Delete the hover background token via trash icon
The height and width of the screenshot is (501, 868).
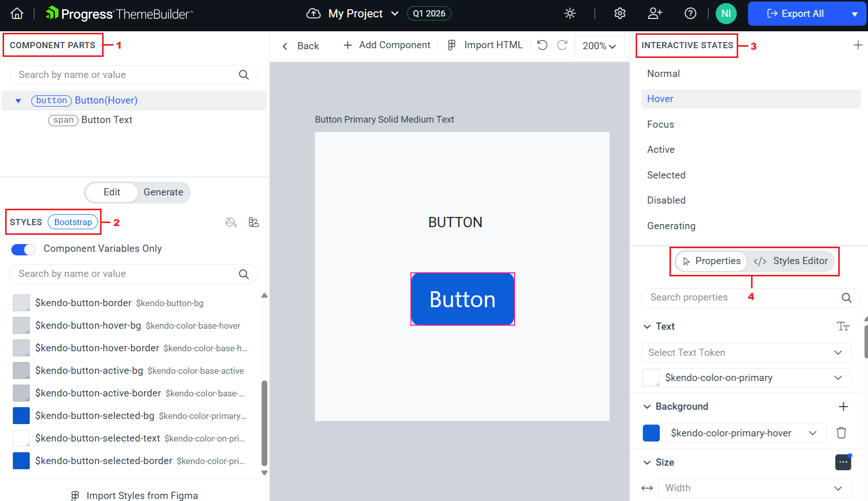click(x=841, y=433)
